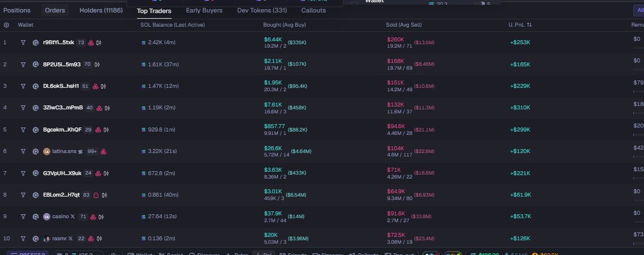644x255 pixels.
Task: Track wallet r9BtYi...5txk with @ icon
Action: point(36,42)
